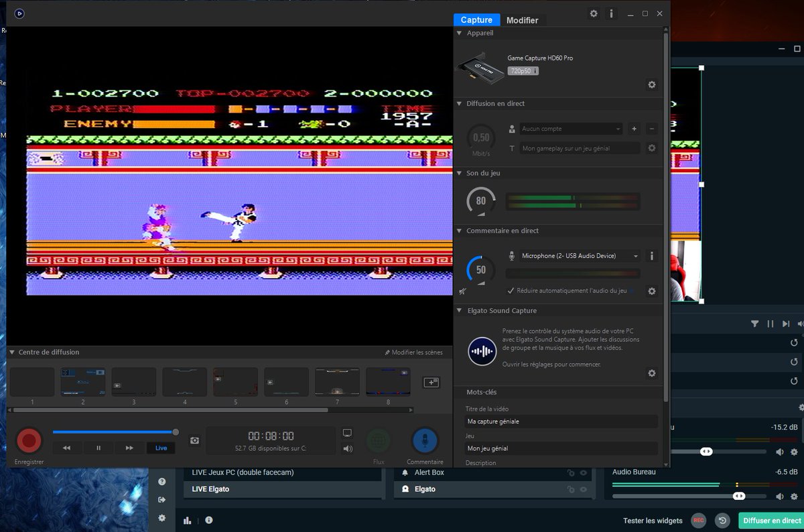
Task: Click Streamlabs info icon in status bar
Action: [x=209, y=520]
